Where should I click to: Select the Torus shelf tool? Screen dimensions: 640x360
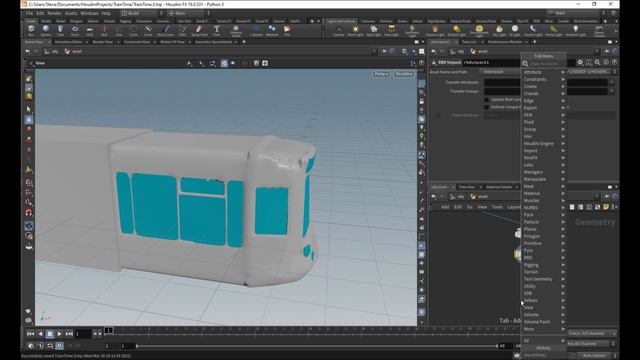75,31
